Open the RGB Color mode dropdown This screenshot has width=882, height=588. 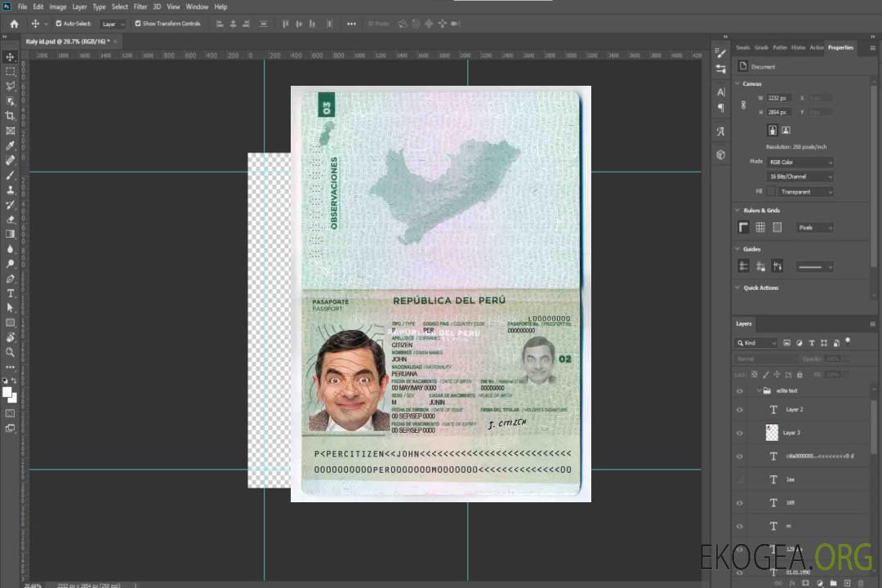point(800,162)
